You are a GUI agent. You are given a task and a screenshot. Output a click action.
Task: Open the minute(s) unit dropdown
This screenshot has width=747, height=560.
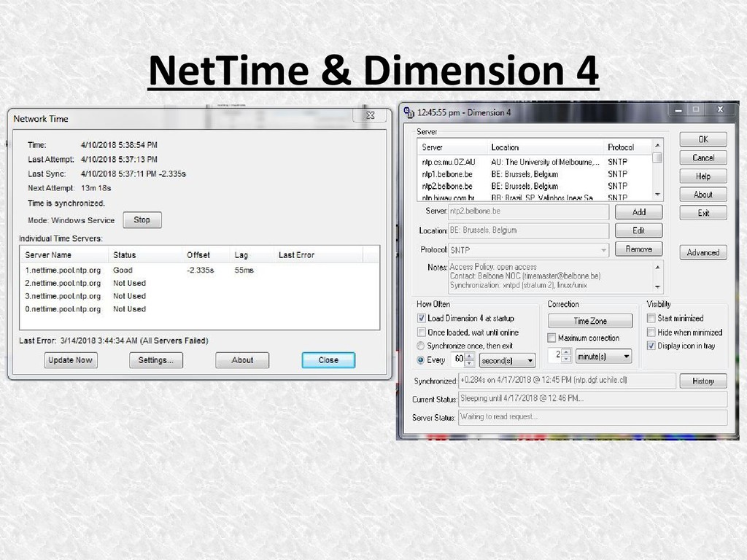(603, 356)
